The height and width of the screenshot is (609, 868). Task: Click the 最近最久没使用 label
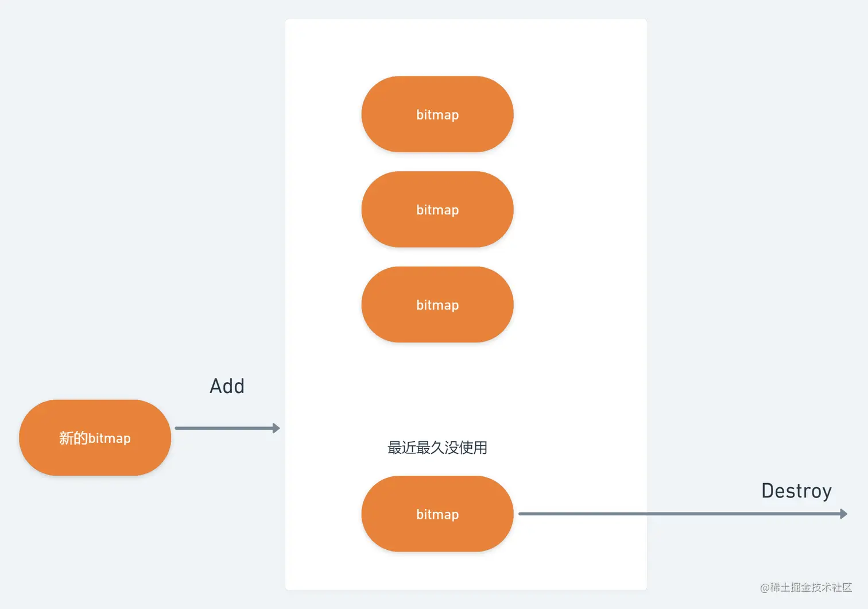[x=437, y=448]
